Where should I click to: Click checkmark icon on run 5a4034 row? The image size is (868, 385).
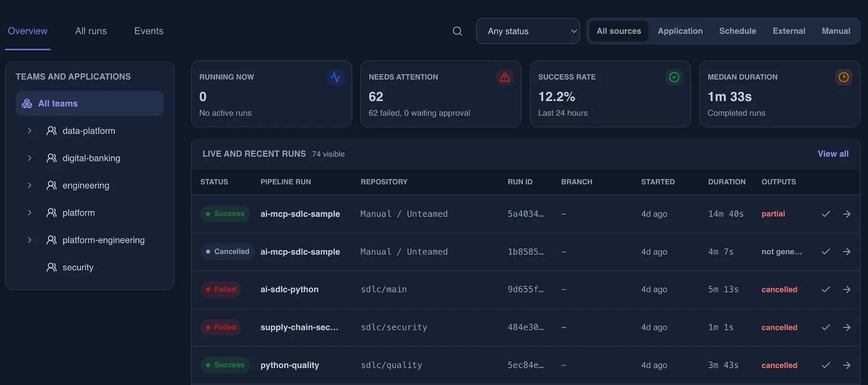click(x=826, y=214)
